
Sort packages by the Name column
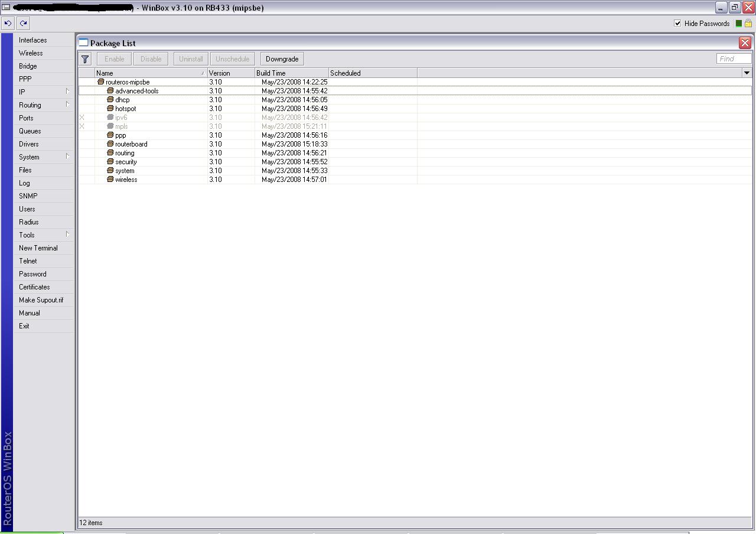[151, 73]
